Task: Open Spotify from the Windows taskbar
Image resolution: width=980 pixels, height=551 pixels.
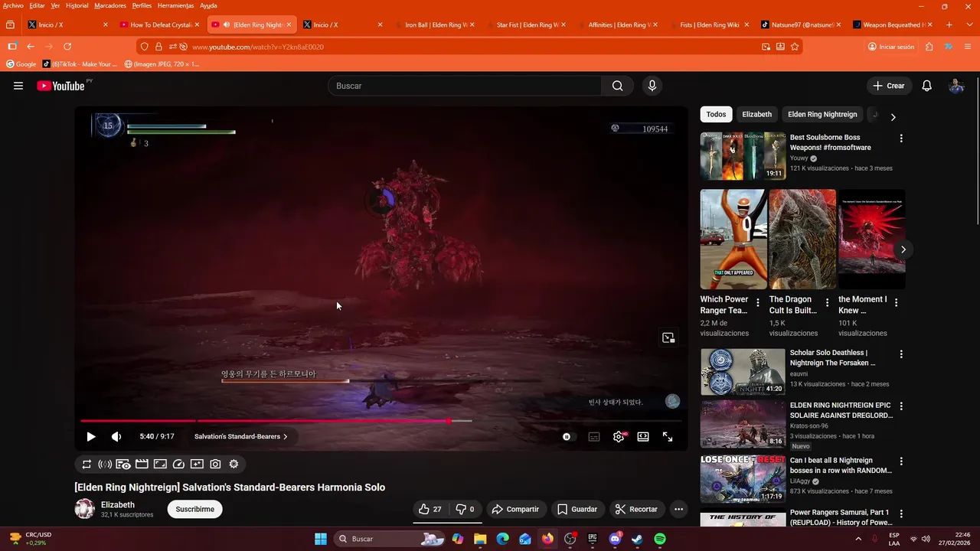Action: [660, 539]
